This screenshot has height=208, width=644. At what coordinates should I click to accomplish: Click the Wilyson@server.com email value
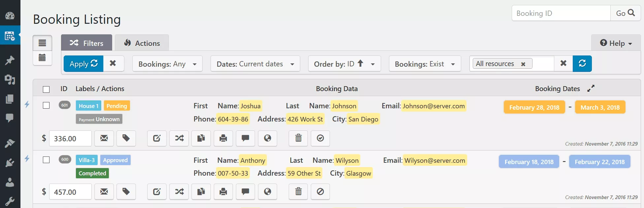point(435,160)
